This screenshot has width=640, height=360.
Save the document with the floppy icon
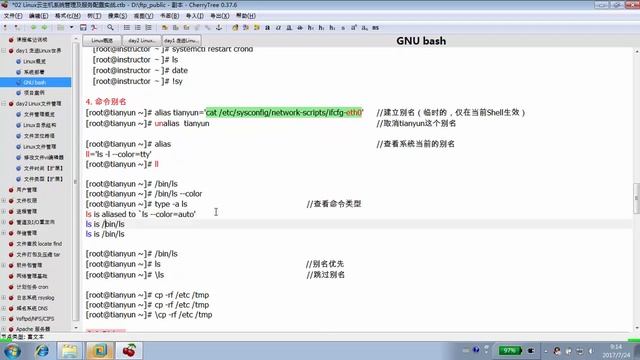(x=83, y=28)
